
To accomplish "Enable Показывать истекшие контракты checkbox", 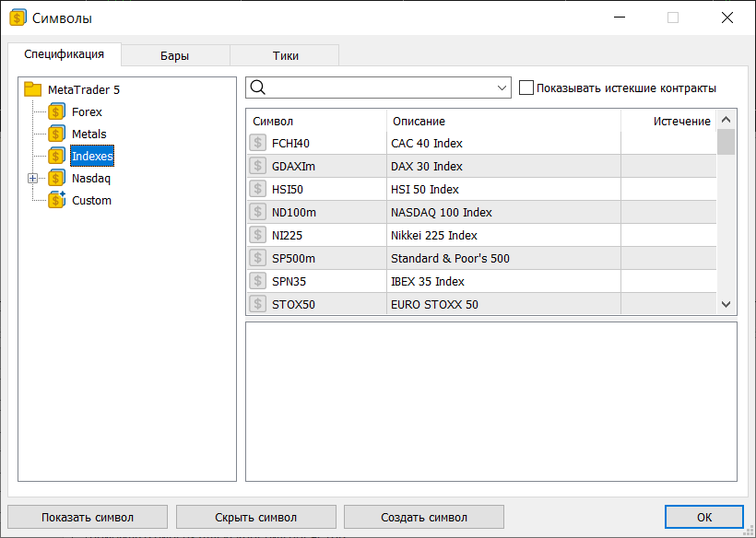I will coord(526,88).
